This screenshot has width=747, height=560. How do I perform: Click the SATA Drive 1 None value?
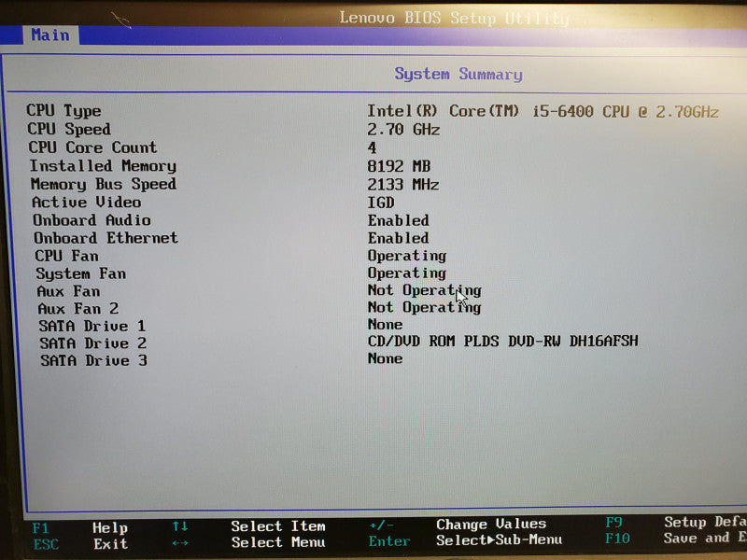point(386,325)
